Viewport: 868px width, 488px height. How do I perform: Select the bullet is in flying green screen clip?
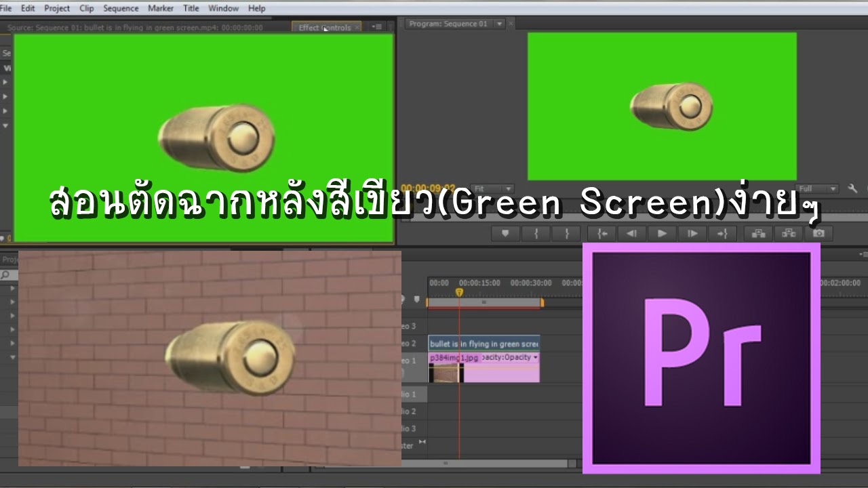[x=484, y=344]
